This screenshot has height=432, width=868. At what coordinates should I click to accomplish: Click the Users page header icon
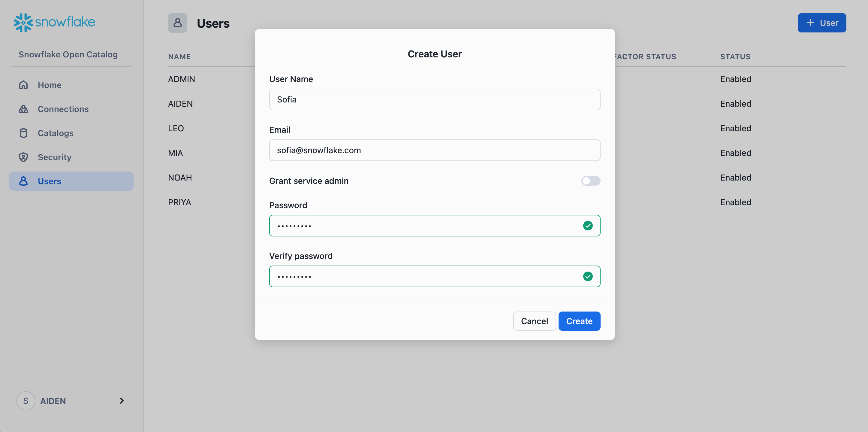[x=178, y=23]
